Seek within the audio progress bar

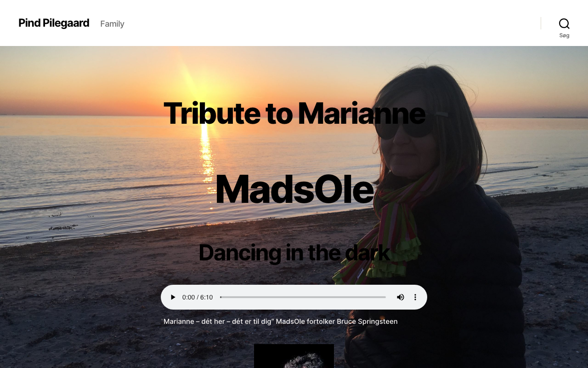[303, 297]
